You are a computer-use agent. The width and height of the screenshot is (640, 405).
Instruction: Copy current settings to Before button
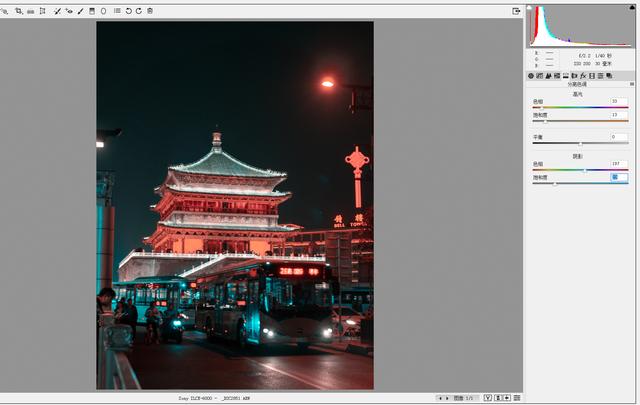tap(507, 398)
